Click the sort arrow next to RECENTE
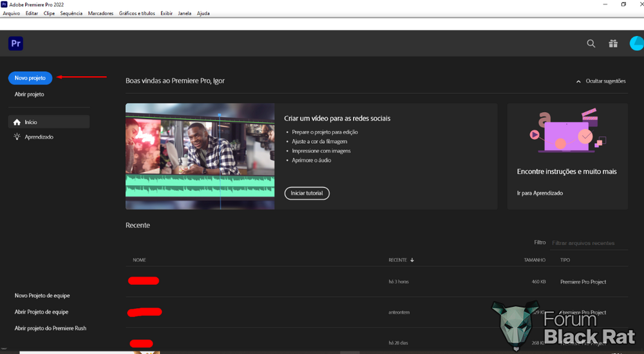644x354 pixels. (x=412, y=260)
